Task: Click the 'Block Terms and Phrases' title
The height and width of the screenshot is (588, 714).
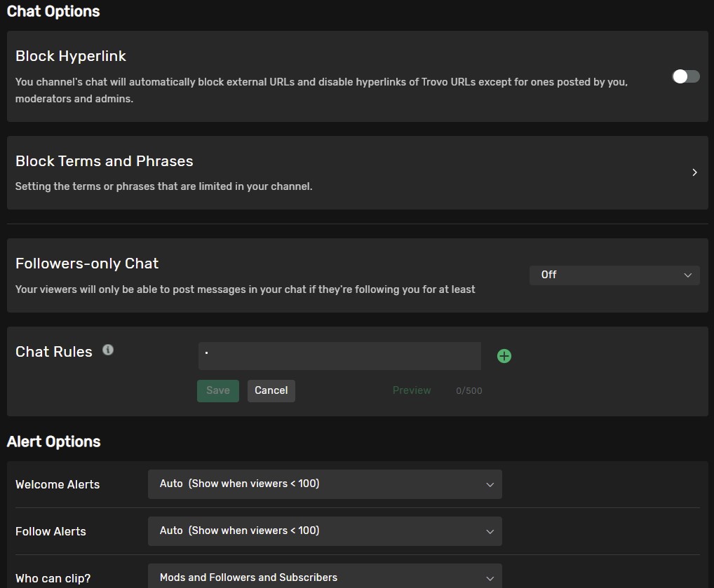Action: [104, 161]
